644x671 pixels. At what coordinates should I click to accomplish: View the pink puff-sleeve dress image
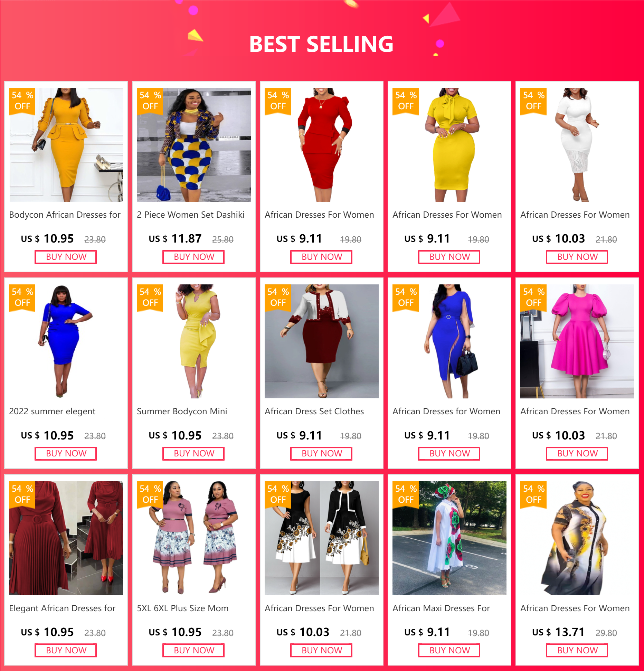point(577,341)
